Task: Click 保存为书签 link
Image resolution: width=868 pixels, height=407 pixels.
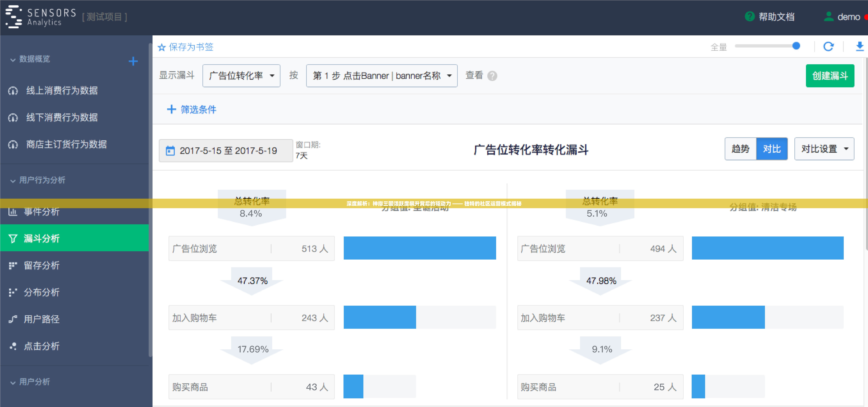Action: coord(191,47)
